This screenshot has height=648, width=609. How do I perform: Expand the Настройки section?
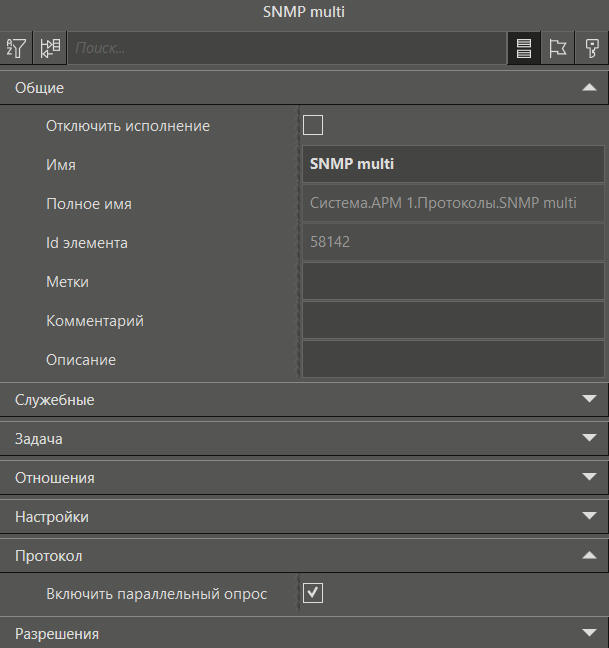tap(304, 517)
